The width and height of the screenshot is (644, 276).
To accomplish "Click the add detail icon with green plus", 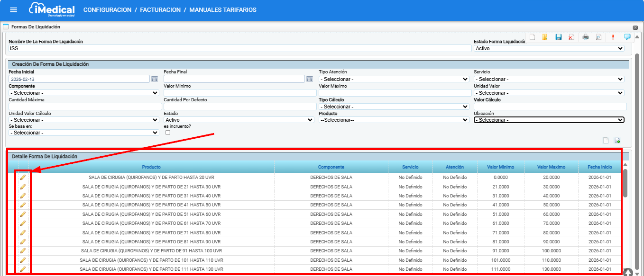I will 617,140.
